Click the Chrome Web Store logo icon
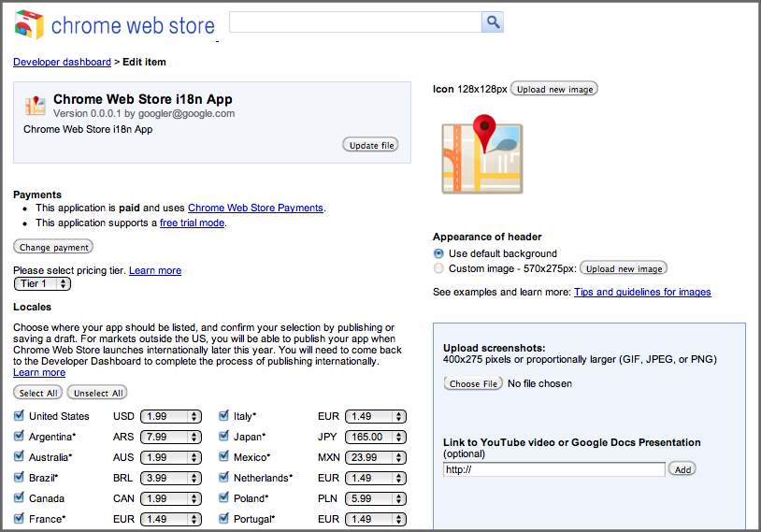 [x=29, y=25]
